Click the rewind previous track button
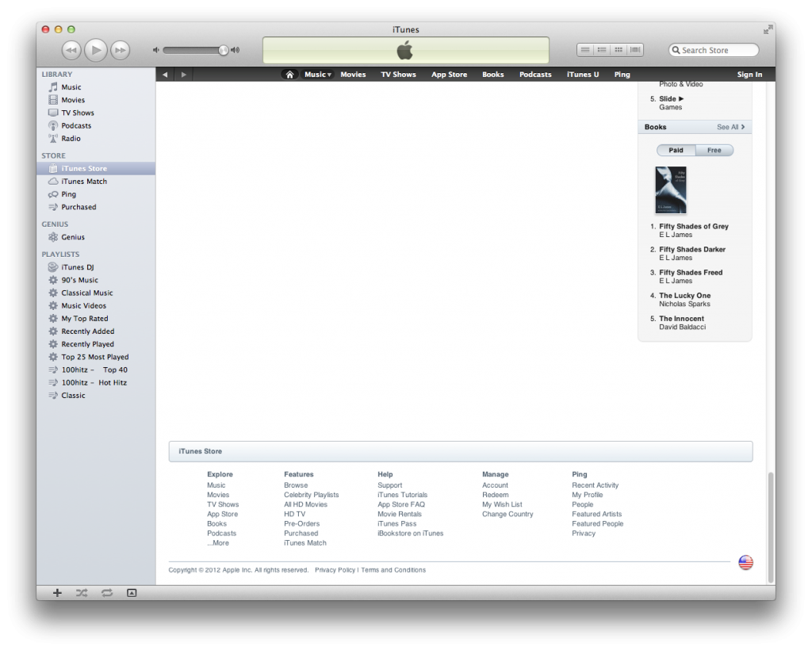 [x=71, y=50]
